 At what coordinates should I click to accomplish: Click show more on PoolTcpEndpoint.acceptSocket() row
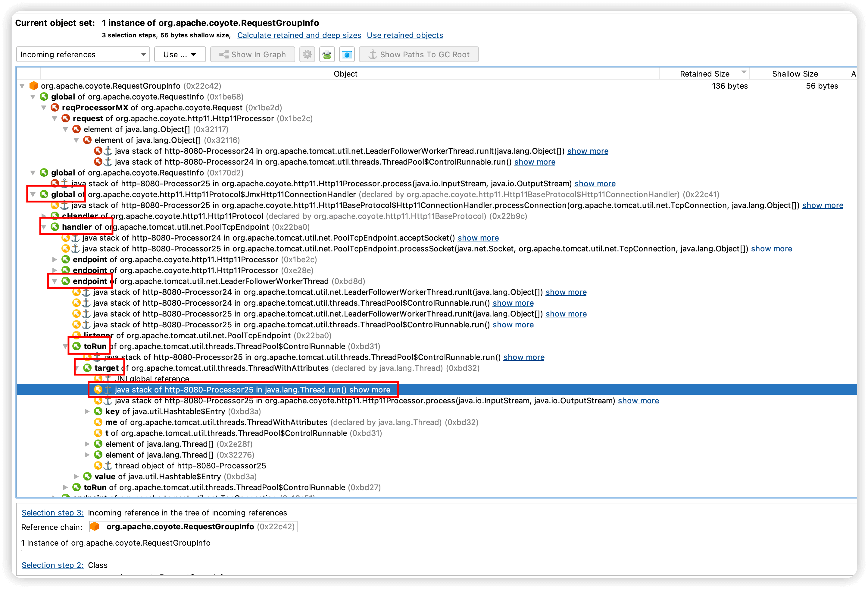(478, 238)
